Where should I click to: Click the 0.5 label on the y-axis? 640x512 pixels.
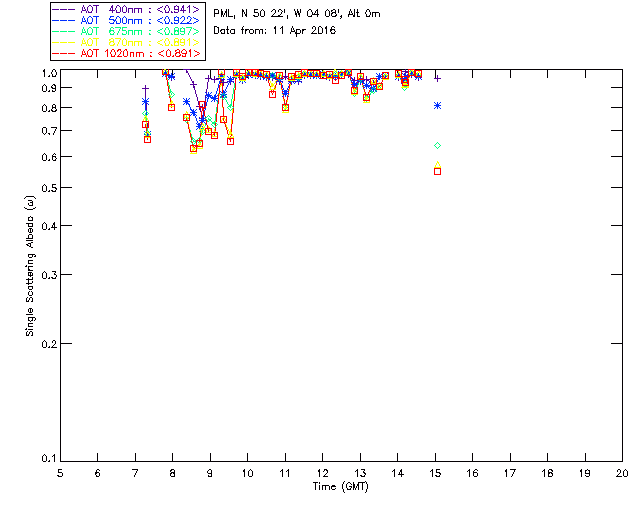45,188
